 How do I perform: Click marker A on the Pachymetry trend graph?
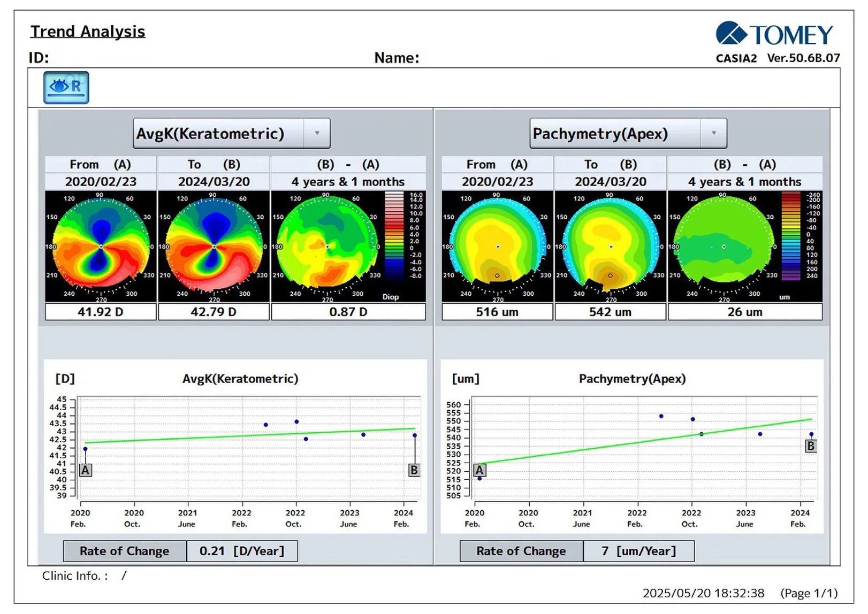click(x=479, y=470)
